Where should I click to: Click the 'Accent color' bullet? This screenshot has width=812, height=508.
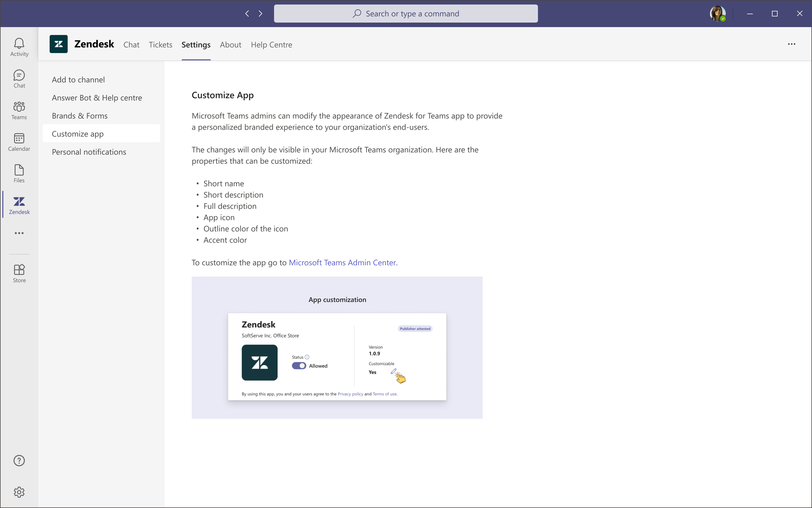[x=225, y=240]
